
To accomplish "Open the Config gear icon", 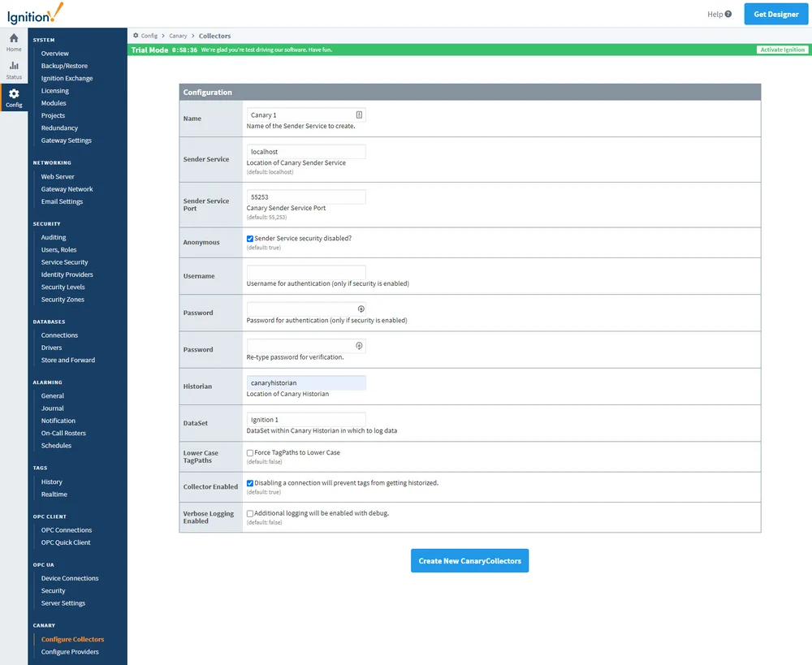I will tap(14, 93).
